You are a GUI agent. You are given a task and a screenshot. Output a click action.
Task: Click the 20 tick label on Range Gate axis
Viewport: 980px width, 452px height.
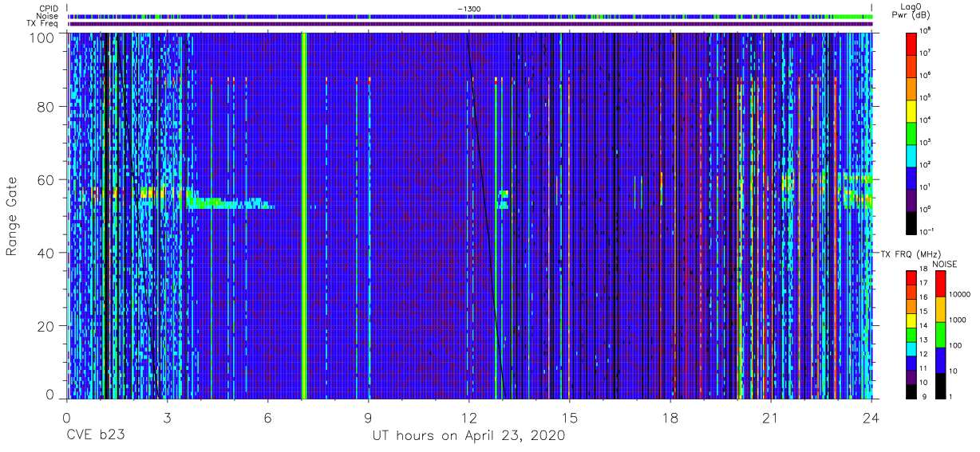[45, 326]
